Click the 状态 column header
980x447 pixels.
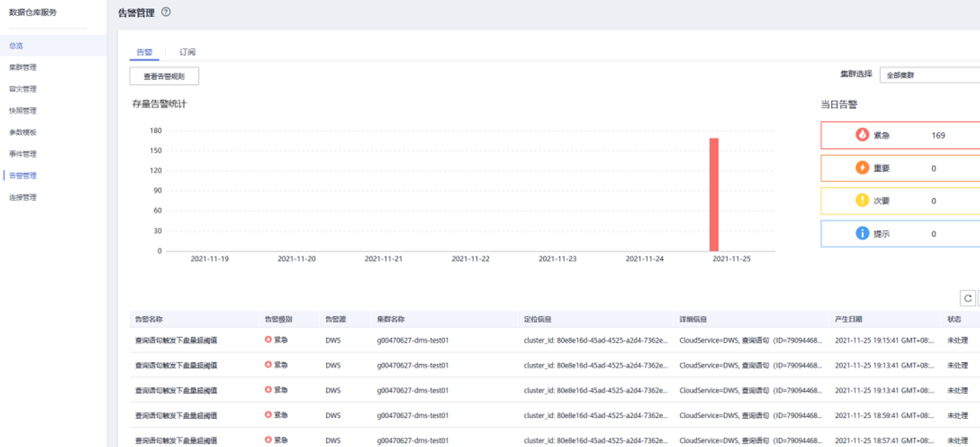954,319
